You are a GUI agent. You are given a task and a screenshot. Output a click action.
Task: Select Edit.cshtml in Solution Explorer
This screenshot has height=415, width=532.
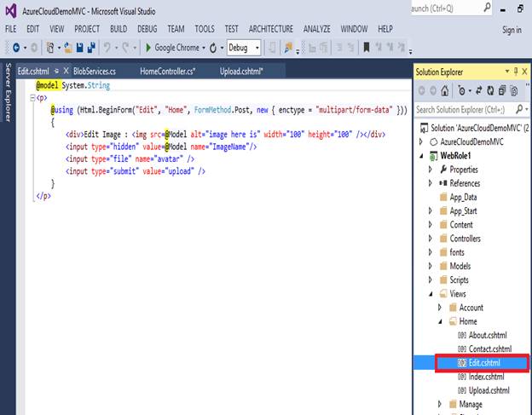point(484,363)
